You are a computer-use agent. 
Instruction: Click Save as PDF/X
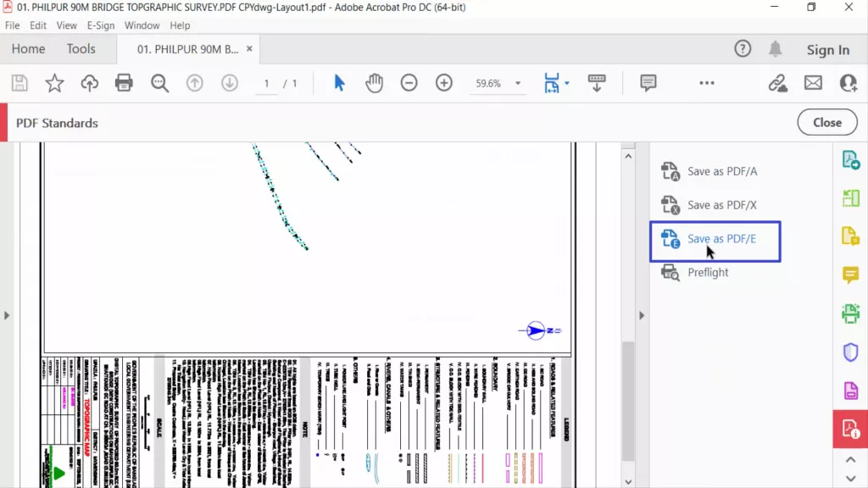pyautogui.click(x=719, y=205)
